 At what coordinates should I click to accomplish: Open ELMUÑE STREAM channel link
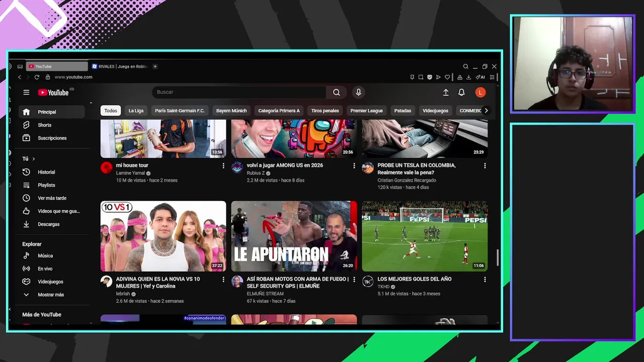265,294
